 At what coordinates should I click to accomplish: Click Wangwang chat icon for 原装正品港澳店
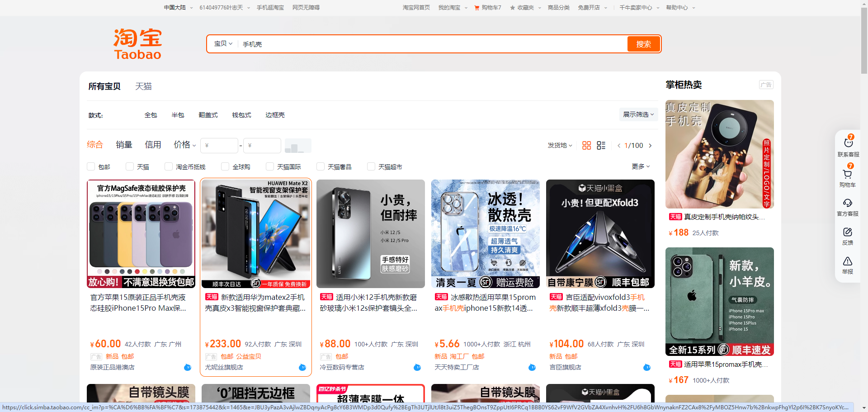point(188,367)
